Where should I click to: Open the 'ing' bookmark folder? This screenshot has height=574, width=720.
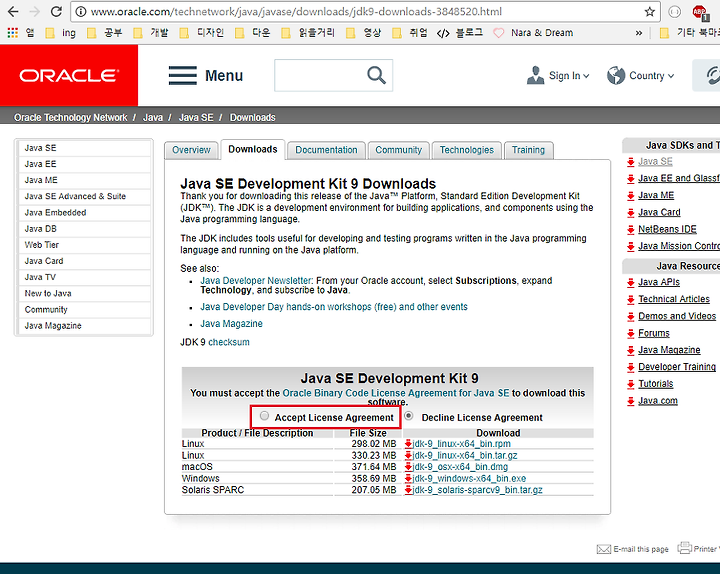pyautogui.click(x=60, y=33)
